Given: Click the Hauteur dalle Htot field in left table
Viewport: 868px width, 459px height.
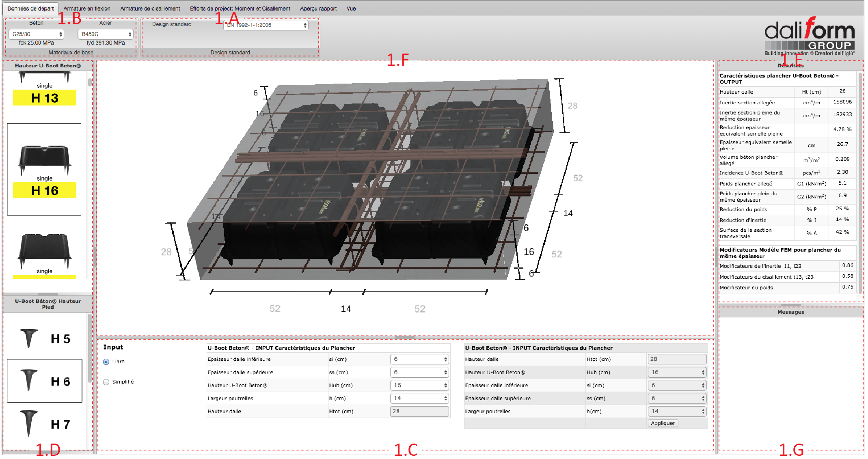Looking at the screenshot, I should [419, 411].
